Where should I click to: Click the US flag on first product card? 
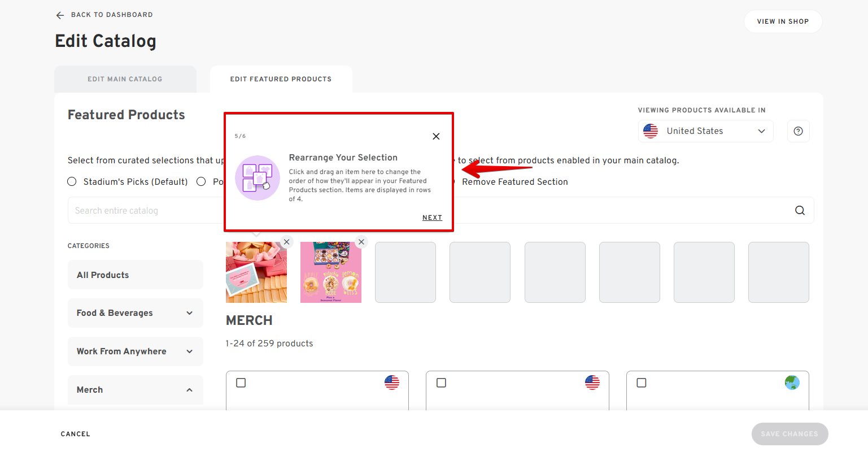(x=392, y=383)
